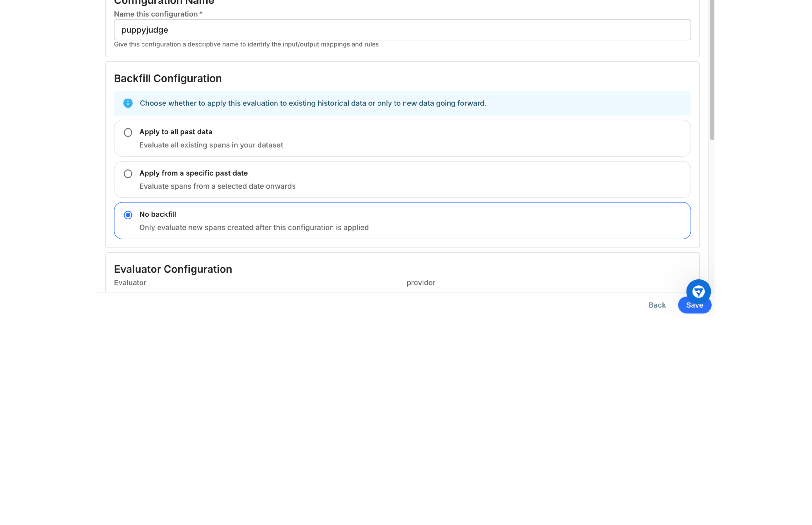
Task: Click the "Evaluator Configuration" section heading
Action: click(x=173, y=269)
